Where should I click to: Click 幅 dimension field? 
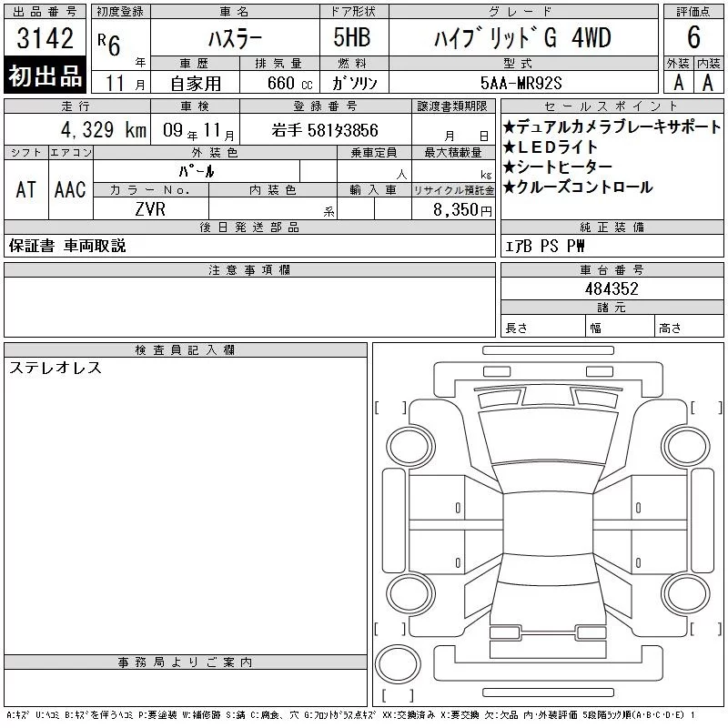coord(620,326)
